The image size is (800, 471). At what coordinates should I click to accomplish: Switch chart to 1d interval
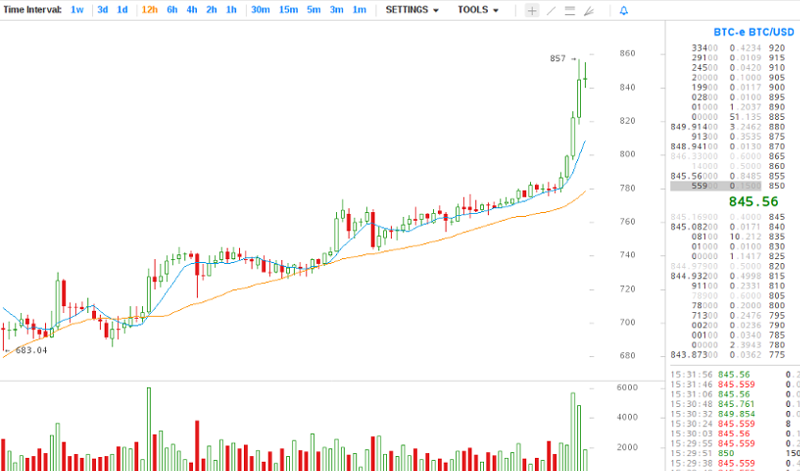coord(122,10)
